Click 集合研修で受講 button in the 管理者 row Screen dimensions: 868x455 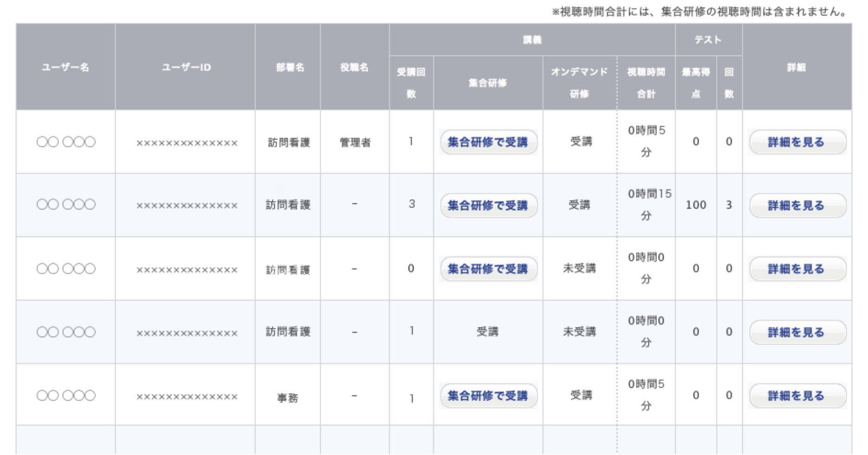click(x=488, y=142)
